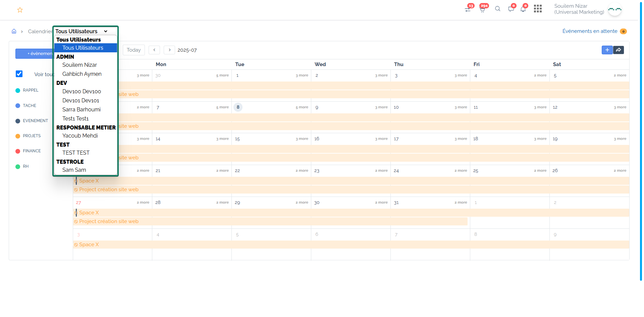Screen dimensions: 644x317
Task: Open the notifications bell
Action: click(x=523, y=9)
